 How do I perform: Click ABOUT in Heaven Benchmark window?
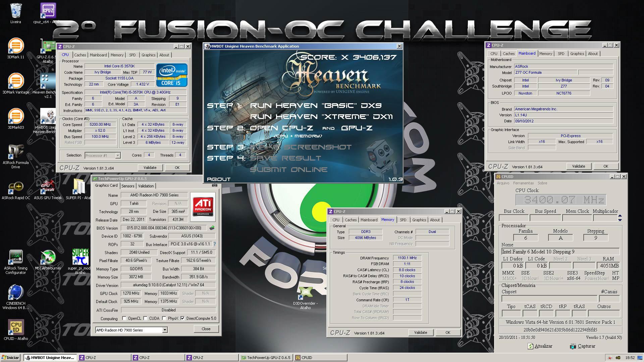point(219,179)
